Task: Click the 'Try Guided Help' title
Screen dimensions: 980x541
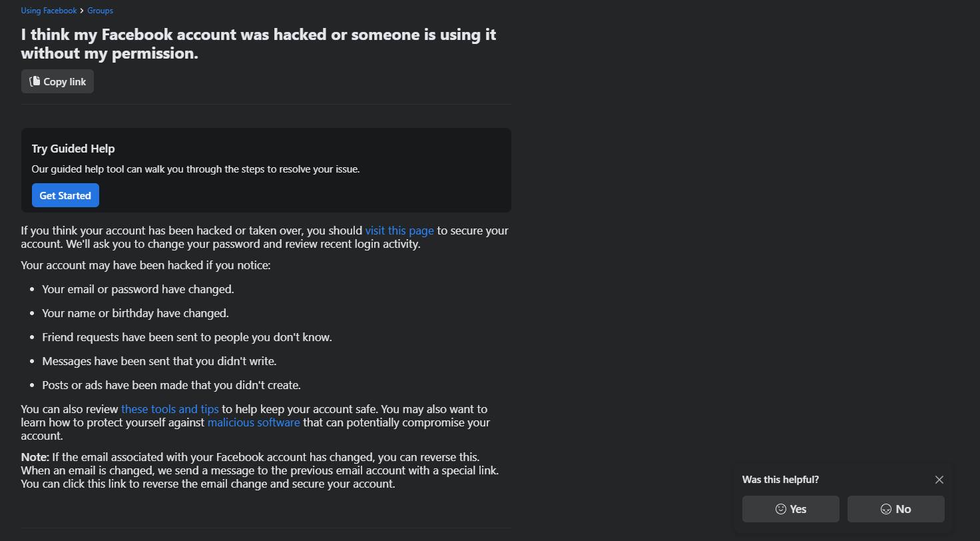Action: [73, 149]
